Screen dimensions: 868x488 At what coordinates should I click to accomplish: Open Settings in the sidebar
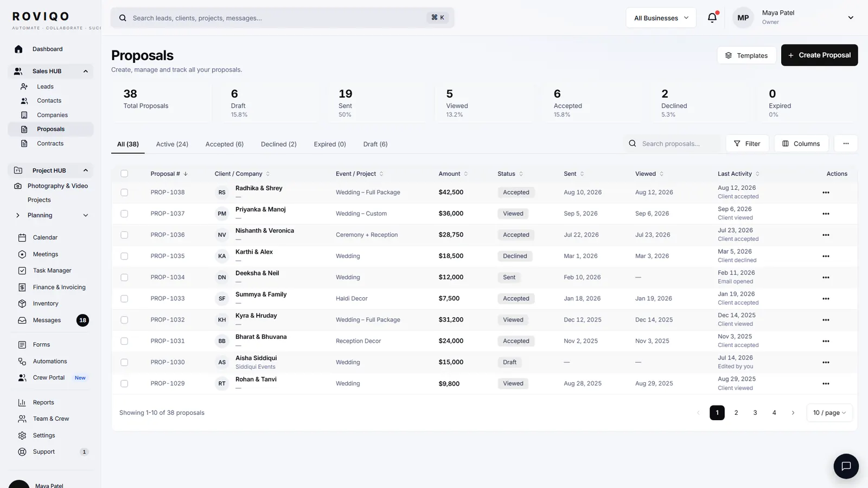click(44, 435)
